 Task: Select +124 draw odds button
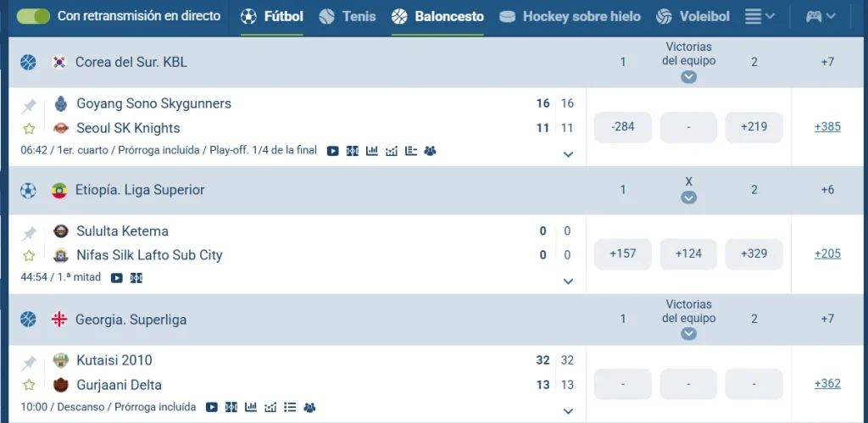(x=688, y=253)
